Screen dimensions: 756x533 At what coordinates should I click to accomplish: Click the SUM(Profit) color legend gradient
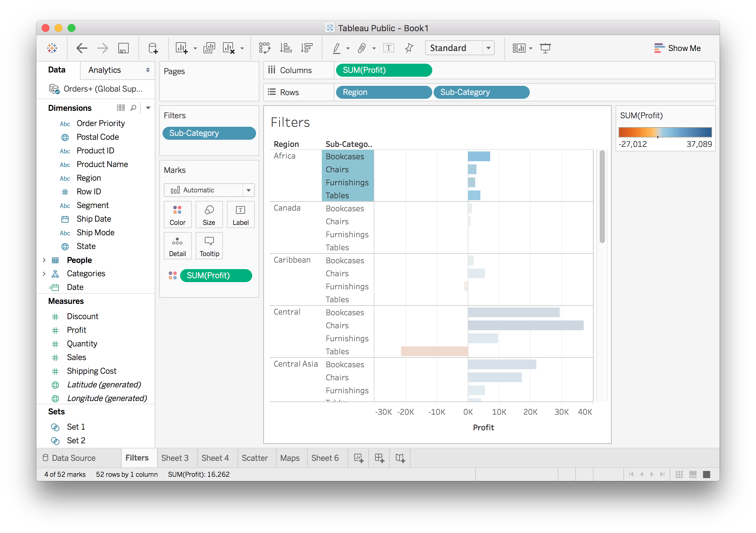pos(665,132)
